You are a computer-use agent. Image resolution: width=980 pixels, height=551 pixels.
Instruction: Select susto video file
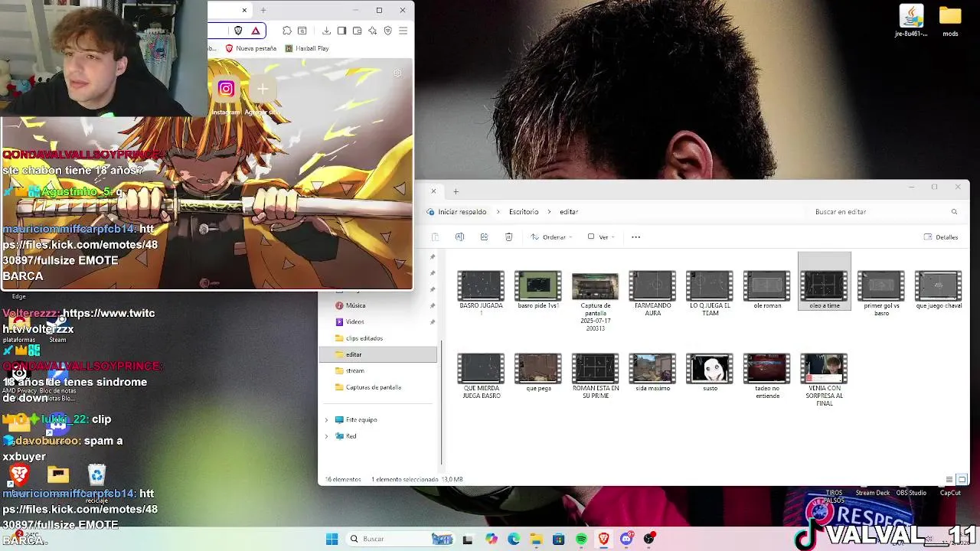710,372
